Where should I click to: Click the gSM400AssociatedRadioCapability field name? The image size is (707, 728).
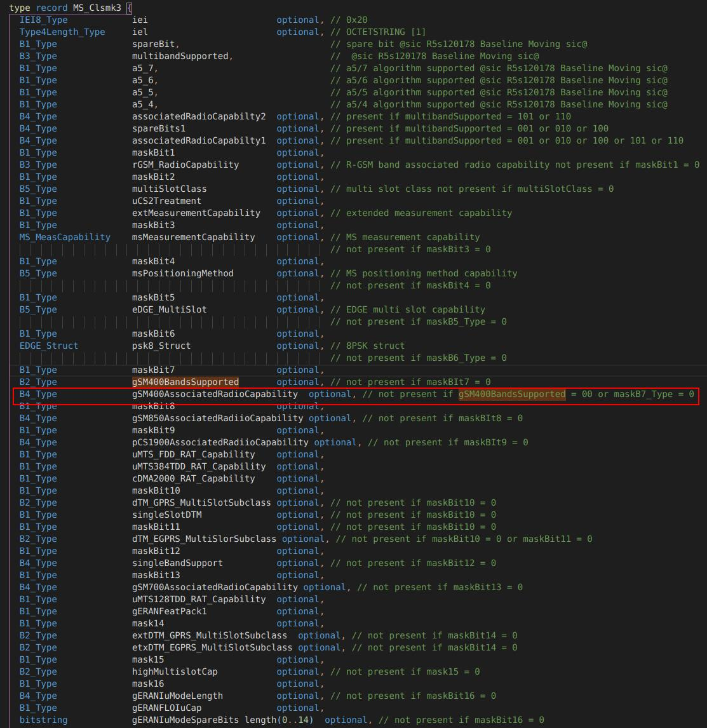215,394
